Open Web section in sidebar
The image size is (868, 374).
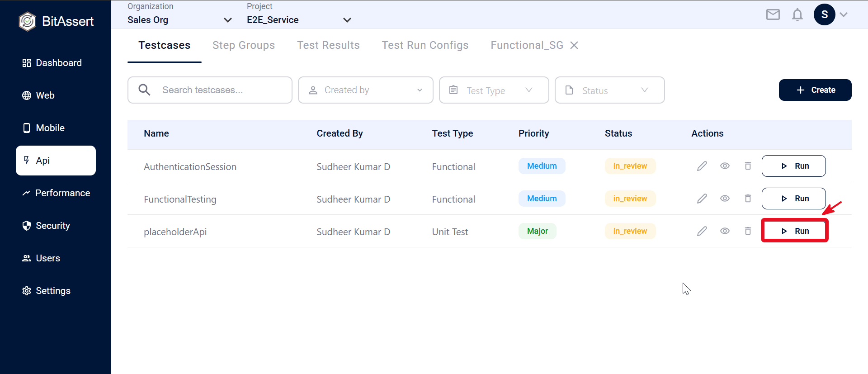(56, 95)
